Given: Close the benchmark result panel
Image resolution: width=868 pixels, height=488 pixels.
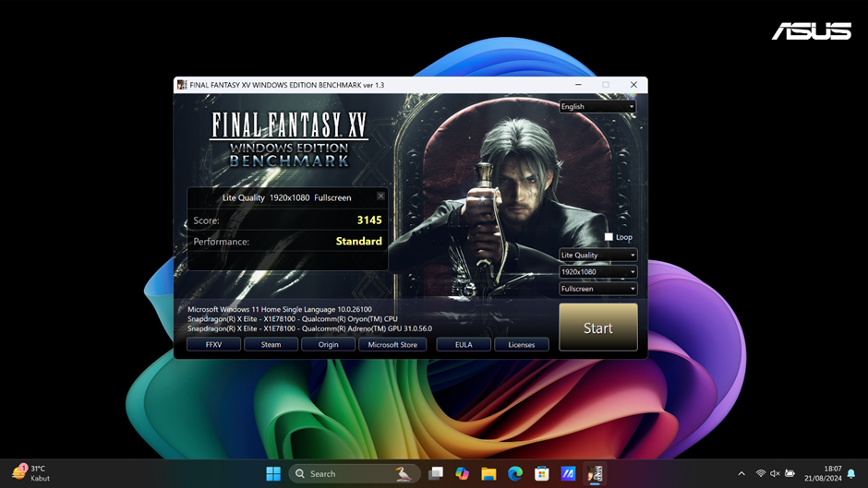Looking at the screenshot, I should pyautogui.click(x=380, y=196).
